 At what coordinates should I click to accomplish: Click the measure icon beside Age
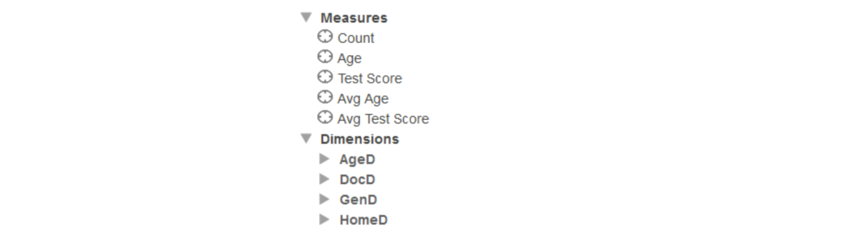324,57
